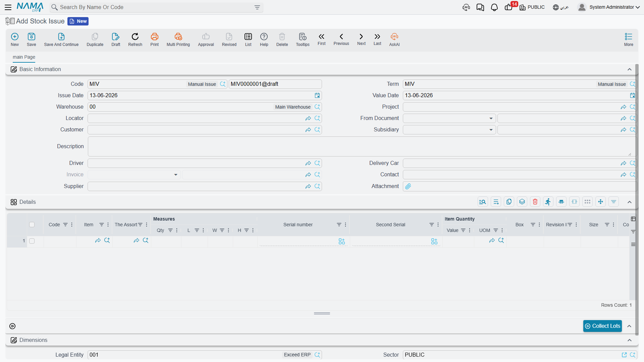Open search filter options in top search bar
The height and width of the screenshot is (362, 644).
tap(257, 7)
